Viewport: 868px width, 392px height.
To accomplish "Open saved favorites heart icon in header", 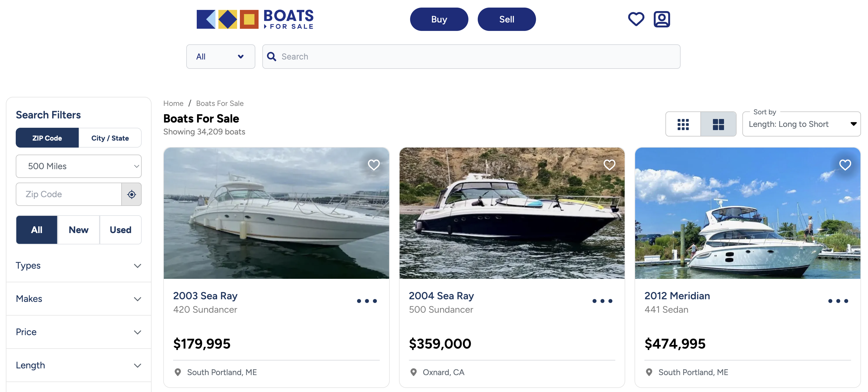I will 636,19.
